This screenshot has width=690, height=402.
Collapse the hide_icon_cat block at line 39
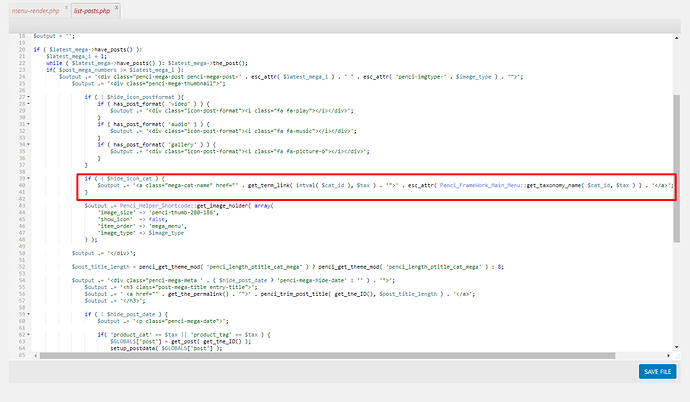29,179
